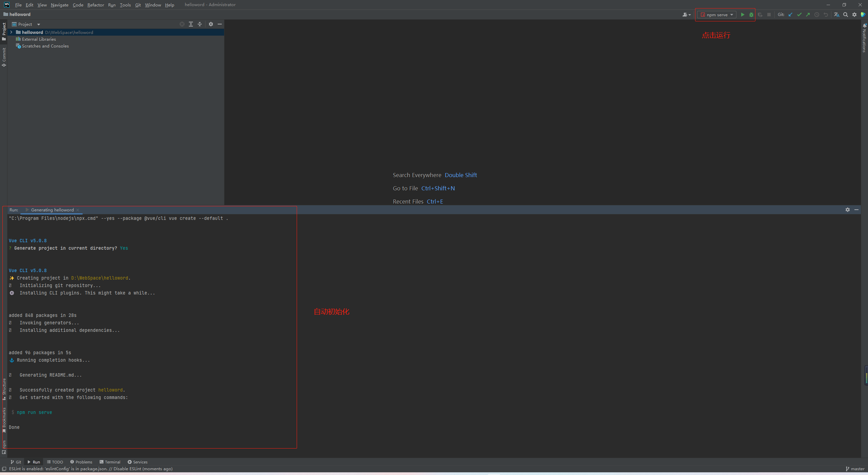Open the Run tool window button
The width and height of the screenshot is (868, 475).
[x=34, y=462]
